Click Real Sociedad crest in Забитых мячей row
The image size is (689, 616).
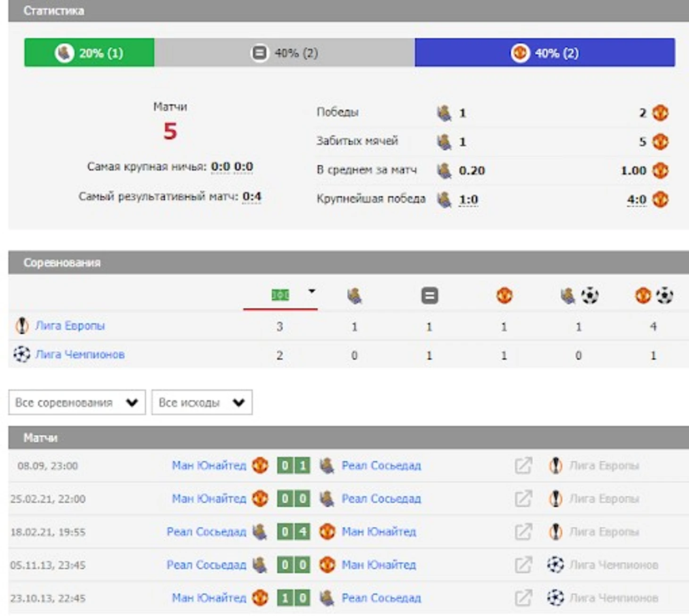point(444,142)
